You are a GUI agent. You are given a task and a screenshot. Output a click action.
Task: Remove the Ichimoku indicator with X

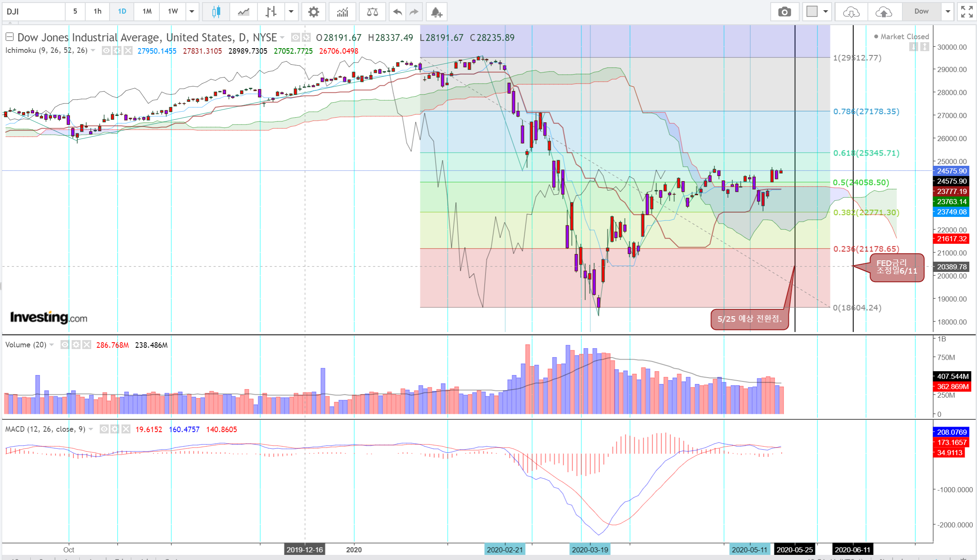coord(128,51)
